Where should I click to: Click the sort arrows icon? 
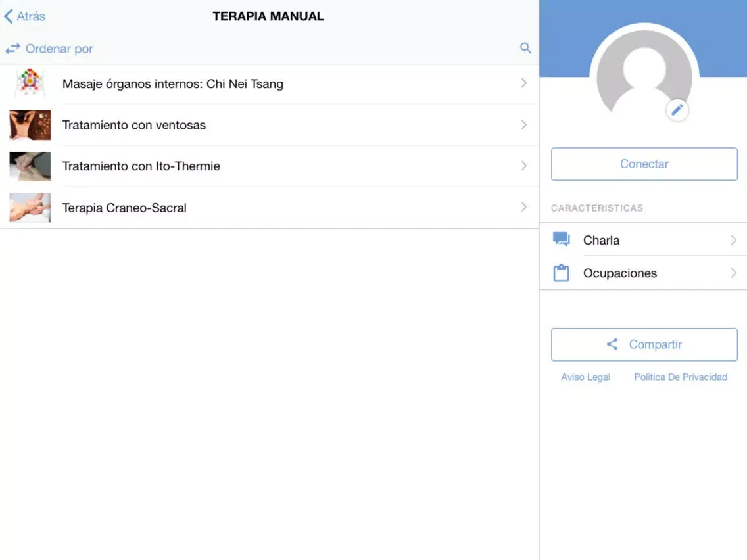pyautogui.click(x=13, y=49)
